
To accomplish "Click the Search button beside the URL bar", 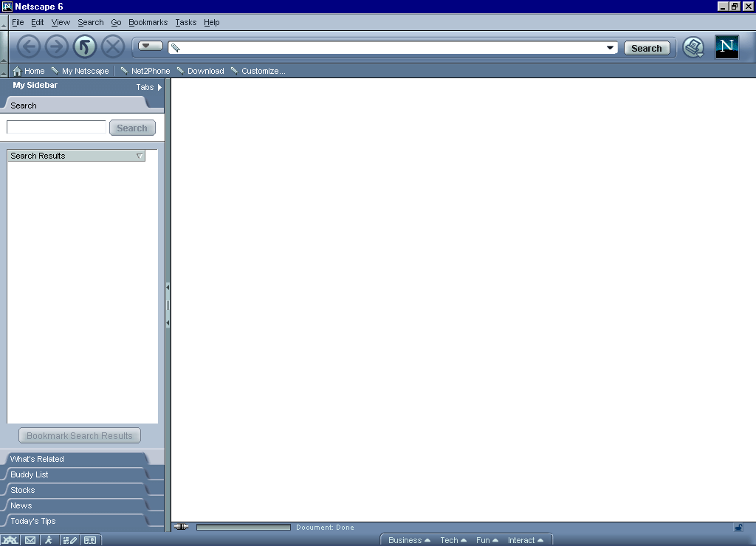I will click(647, 48).
